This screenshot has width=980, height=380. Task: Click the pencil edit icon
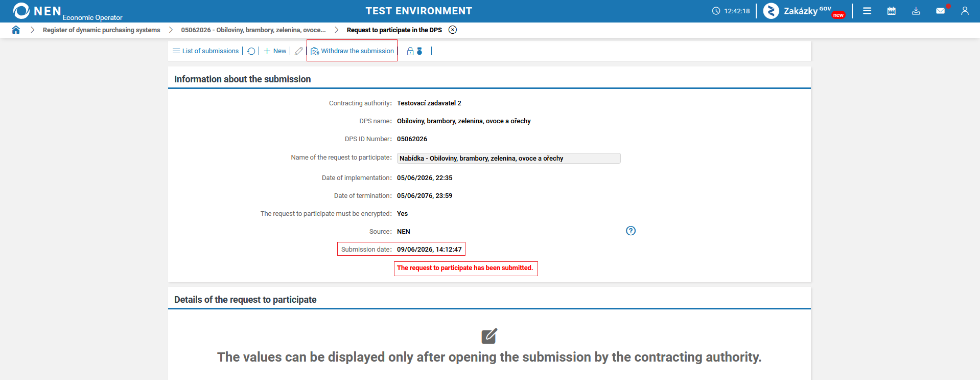pos(299,51)
